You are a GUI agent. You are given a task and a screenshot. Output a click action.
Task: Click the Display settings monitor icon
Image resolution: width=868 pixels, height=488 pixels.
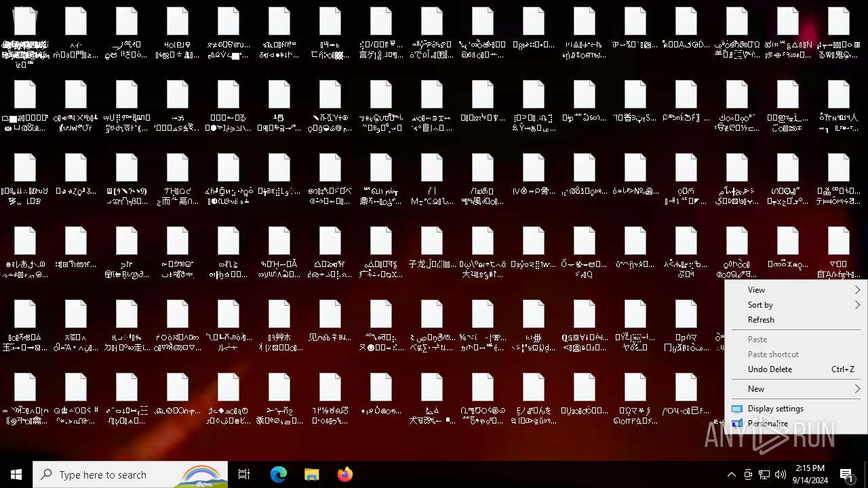point(737,409)
